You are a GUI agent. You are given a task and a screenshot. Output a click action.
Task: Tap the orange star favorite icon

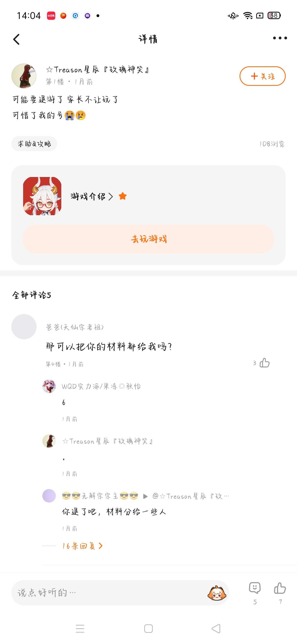point(123,196)
